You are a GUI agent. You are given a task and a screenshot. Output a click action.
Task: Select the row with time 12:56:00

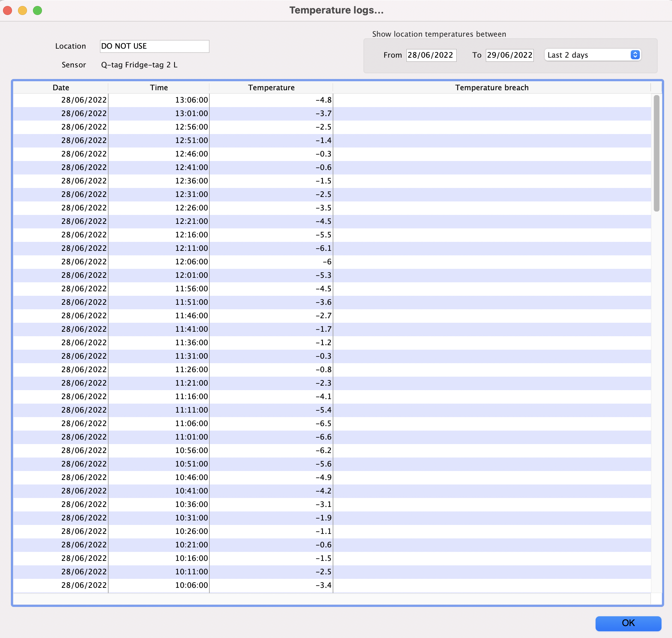tap(332, 127)
